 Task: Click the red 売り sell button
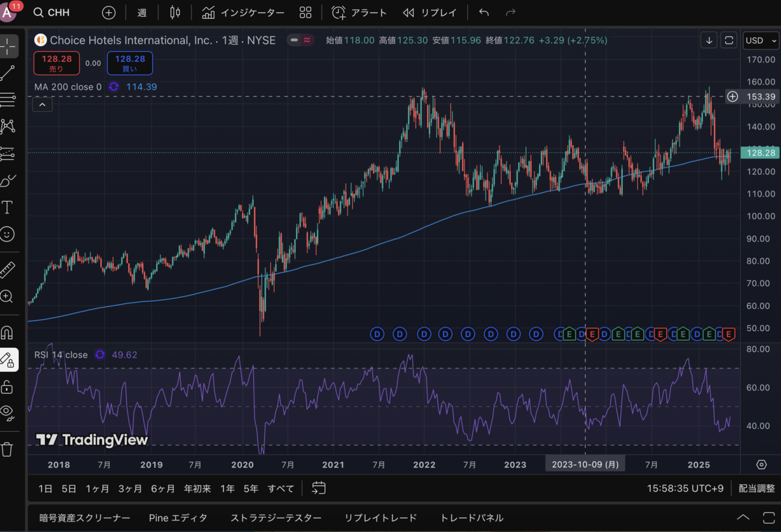(x=57, y=63)
